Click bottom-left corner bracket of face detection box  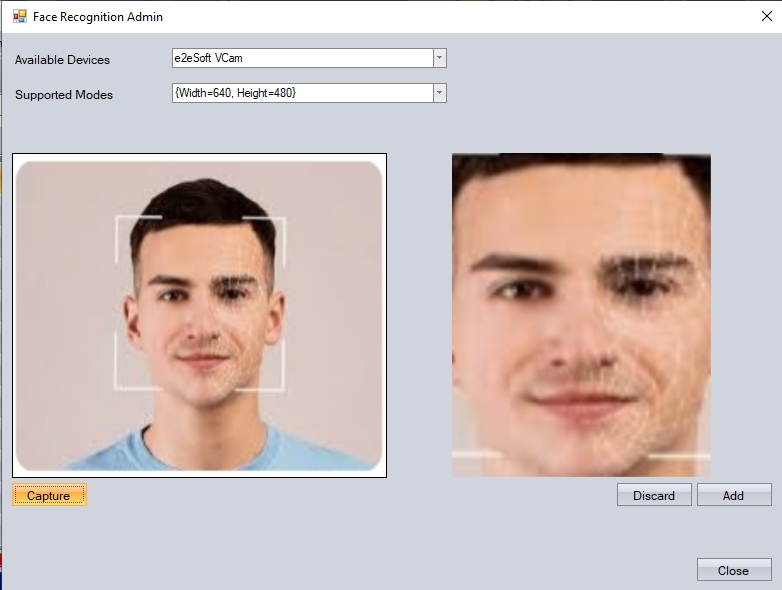tap(120, 386)
